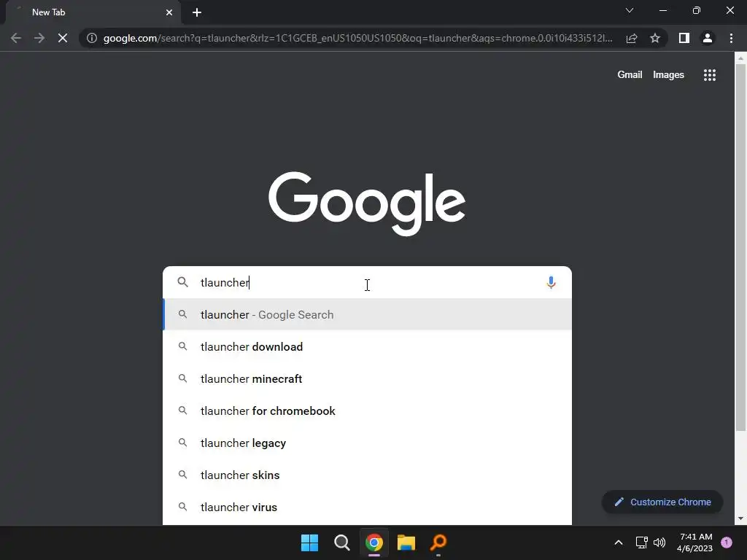Screen dimensions: 747x560
Task: Bookmark this tab with the star icon
Action: click(655, 38)
